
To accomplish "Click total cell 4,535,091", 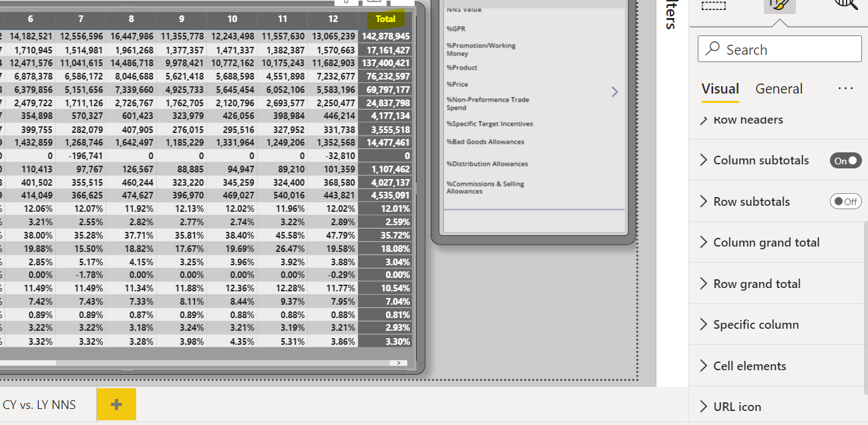I will (x=385, y=195).
